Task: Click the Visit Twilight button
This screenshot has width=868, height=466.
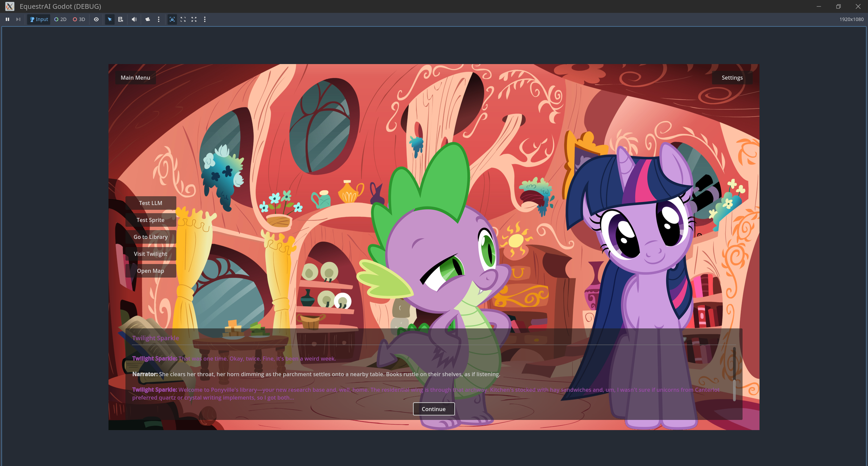Action: point(151,254)
